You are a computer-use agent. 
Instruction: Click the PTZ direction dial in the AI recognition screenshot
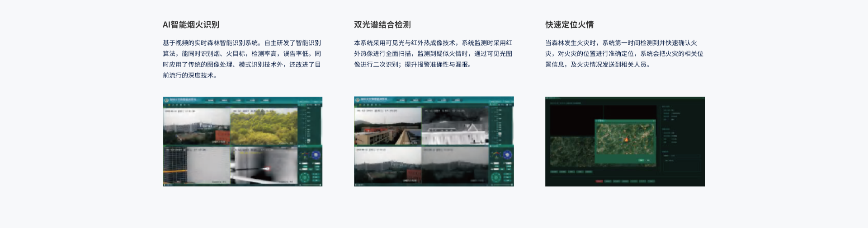pyautogui.click(x=305, y=176)
